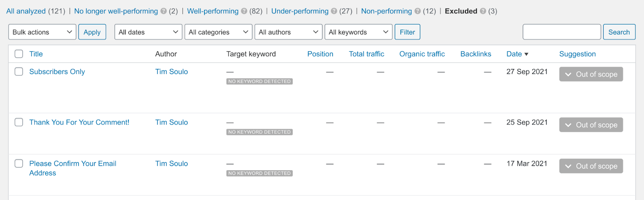Click question mark icon beside Under-performing

pyautogui.click(x=334, y=11)
